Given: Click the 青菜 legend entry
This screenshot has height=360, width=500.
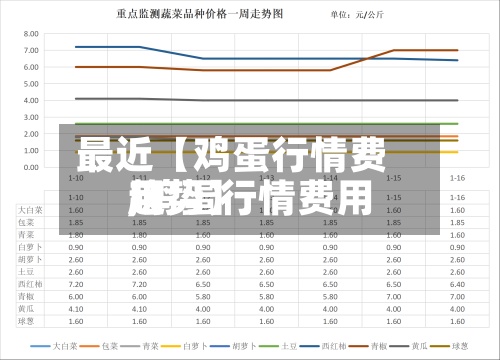Looking at the screenshot, I should (x=139, y=346).
